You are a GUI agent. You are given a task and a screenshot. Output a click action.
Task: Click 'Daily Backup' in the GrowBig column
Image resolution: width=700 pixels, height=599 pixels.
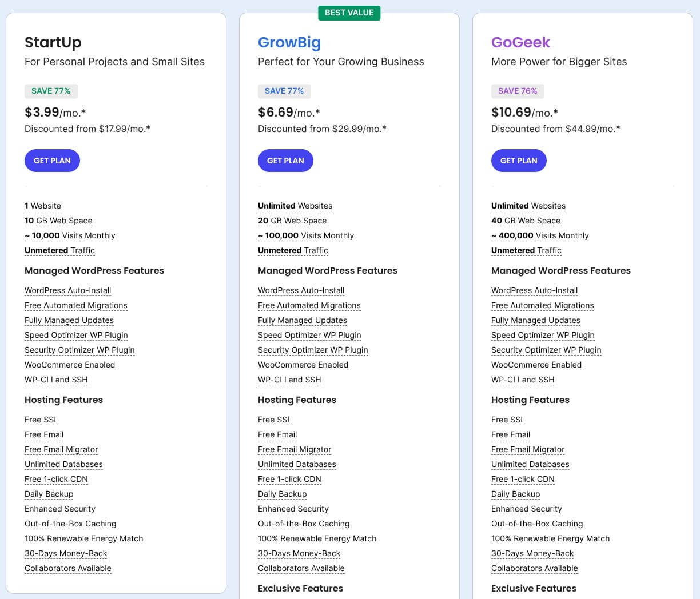tap(282, 494)
